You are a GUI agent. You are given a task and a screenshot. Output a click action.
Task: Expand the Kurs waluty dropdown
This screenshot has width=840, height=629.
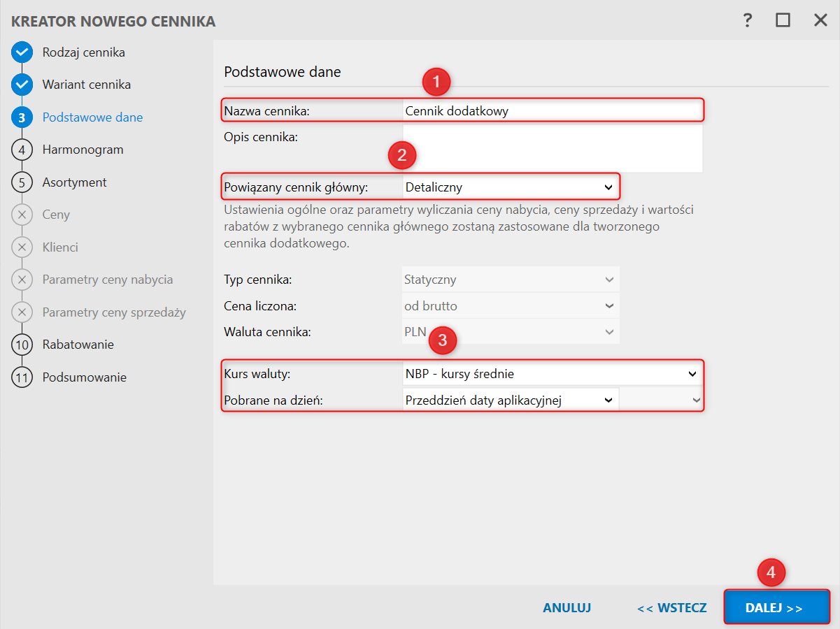point(552,374)
